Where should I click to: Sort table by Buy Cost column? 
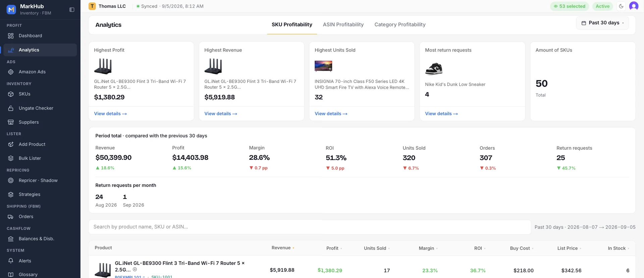point(522,248)
